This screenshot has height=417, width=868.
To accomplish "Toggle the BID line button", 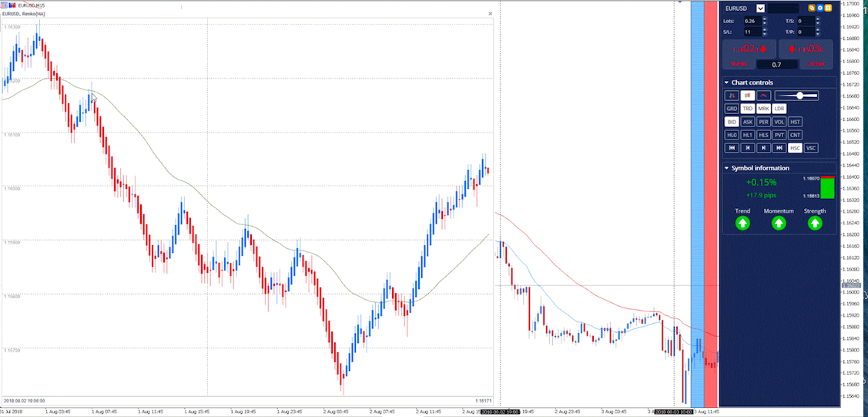I will pos(732,122).
